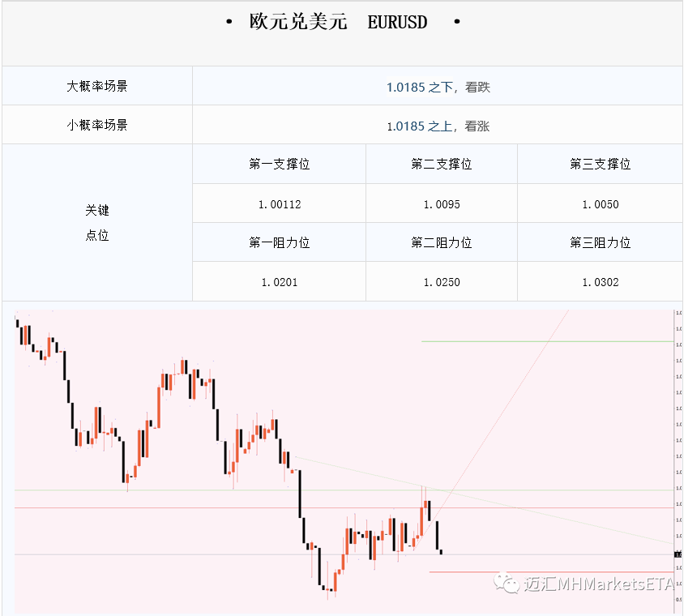Click the bullet right of the EURUSD title
This screenshot has height=616, width=684.
point(457,21)
